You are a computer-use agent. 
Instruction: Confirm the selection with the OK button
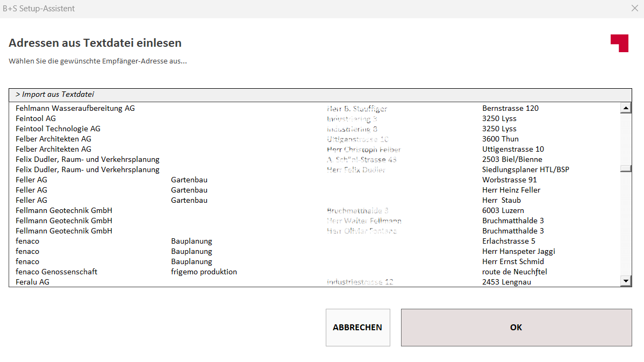click(x=516, y=328)
